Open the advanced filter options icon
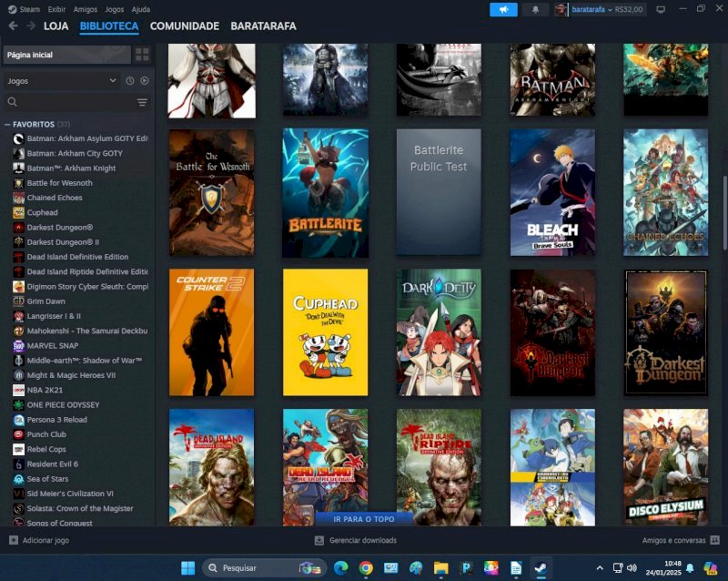Screen dimensions: 728x581 [x=142, y=102]
